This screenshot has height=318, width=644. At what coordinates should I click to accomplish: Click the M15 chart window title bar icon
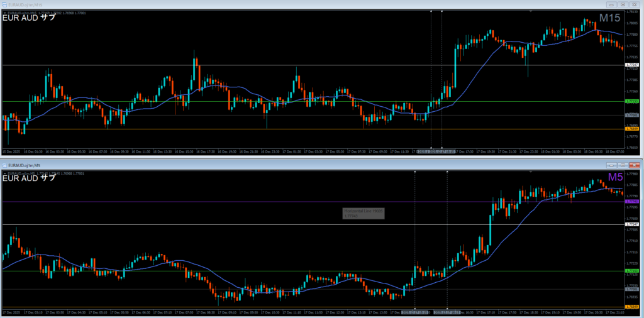coord(4,4)
